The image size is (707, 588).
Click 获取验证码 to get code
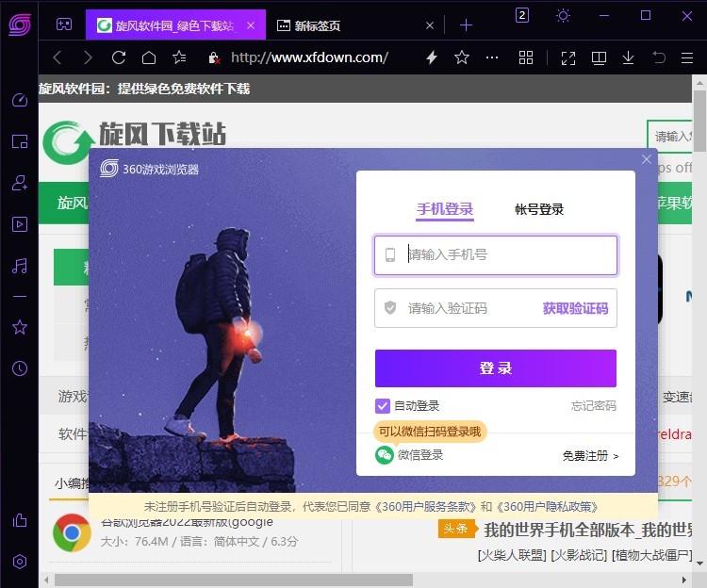click(x=575, y=309)
